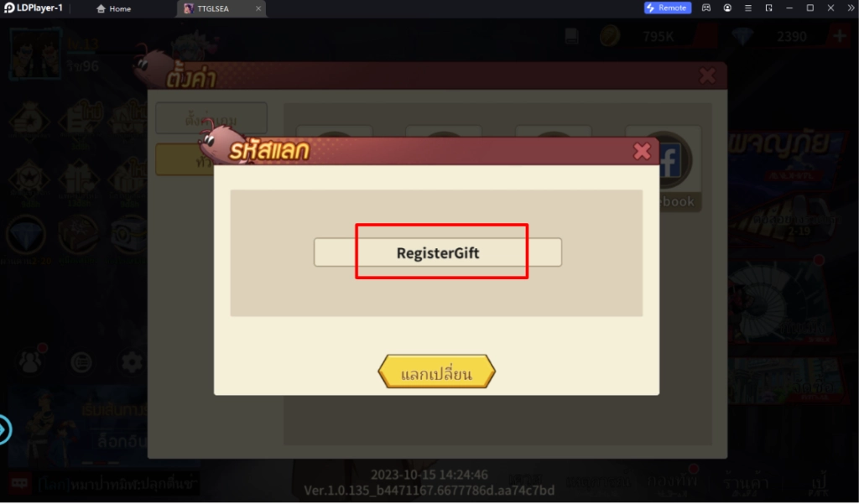Expand the blue arrow at left edge
The height and width of the screenshot is (504, 859).
(4, 429)
